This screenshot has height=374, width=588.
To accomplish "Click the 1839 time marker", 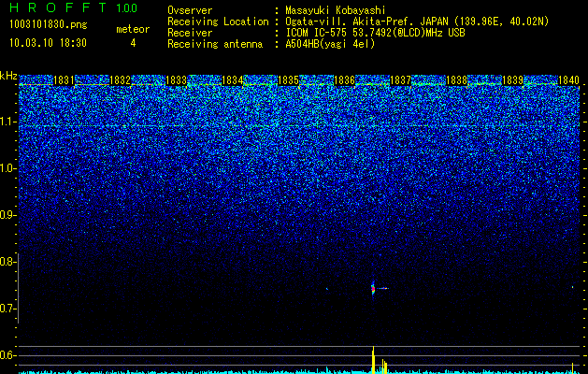I will tap(512, 80).
